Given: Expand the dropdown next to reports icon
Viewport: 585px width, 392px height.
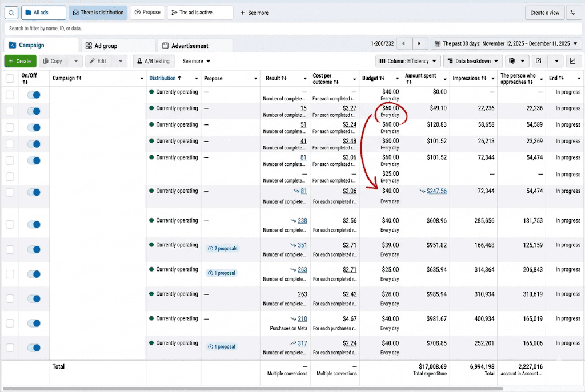Looking at the screenshot, I should tap(522, 61).
